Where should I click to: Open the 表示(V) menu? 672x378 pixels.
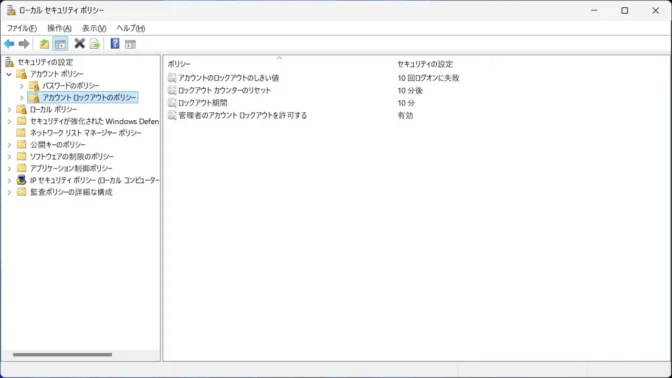click(94, 28)
